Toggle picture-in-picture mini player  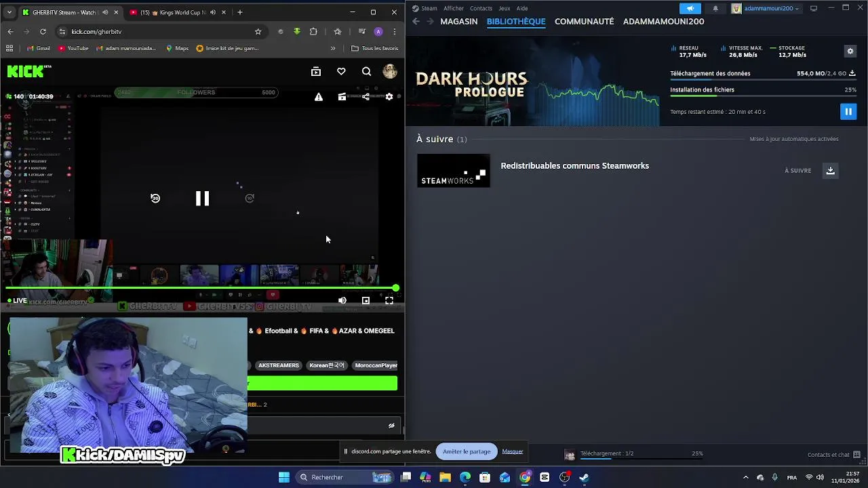(366, 300)
